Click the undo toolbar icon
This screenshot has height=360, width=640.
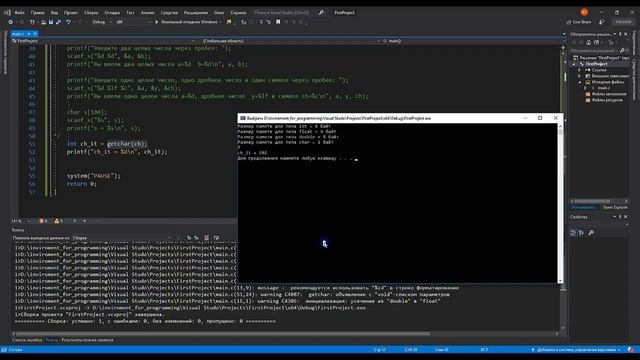click(x=68, y=22)
